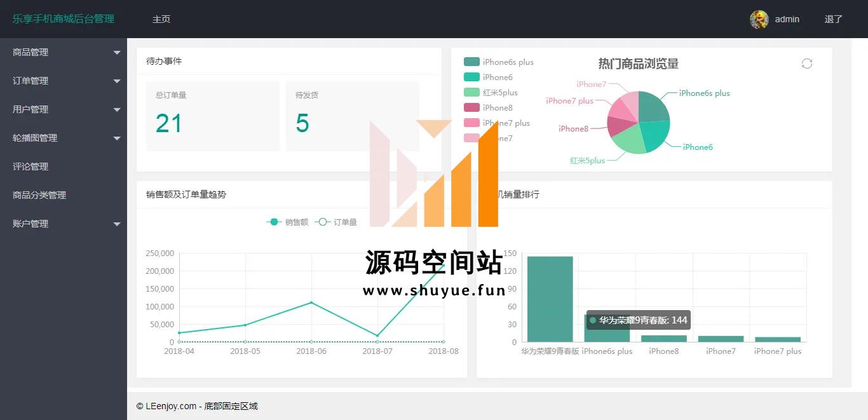Image resolution: width=868 pixels, height=420 pixels.
Task: Click the 销售额及订单量趋势 card title
Action: (x=186, y=194)
